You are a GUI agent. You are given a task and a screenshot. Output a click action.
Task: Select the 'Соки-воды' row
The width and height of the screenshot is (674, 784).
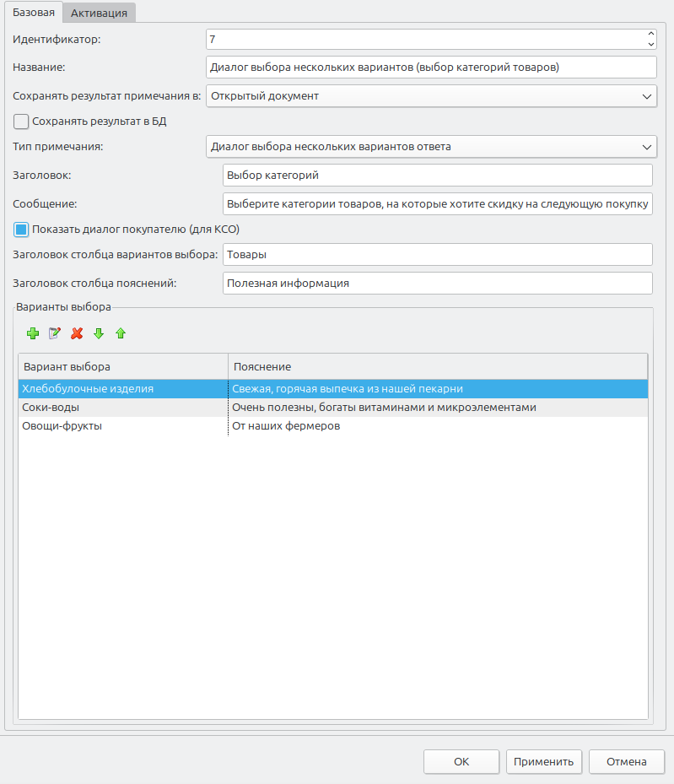[122, 408]
